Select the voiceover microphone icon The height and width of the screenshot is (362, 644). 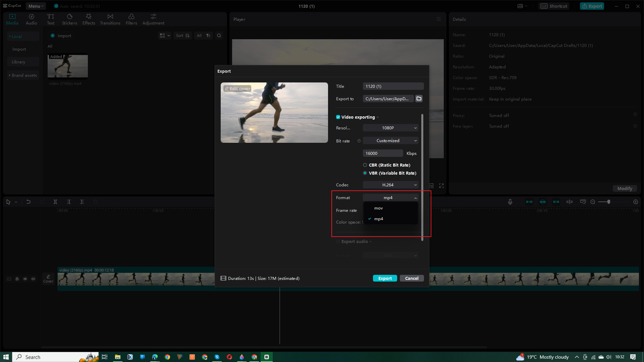tap(510, 201)
